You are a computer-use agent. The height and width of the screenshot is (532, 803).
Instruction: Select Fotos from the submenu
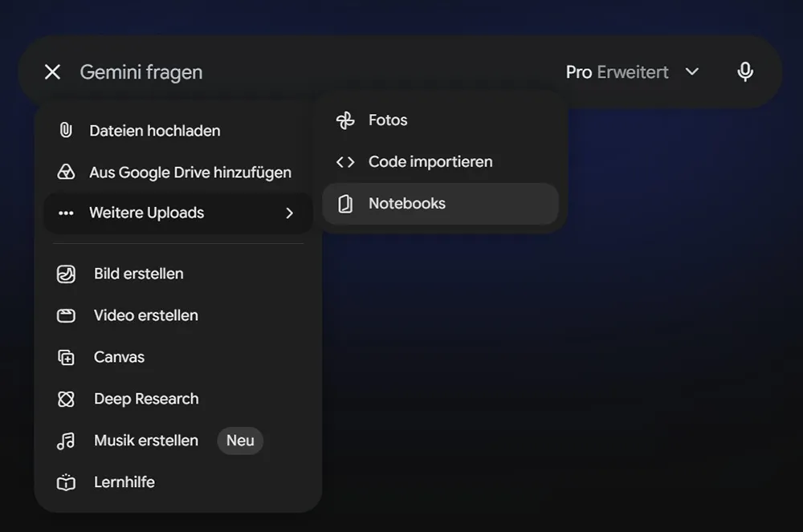(440, 120)
